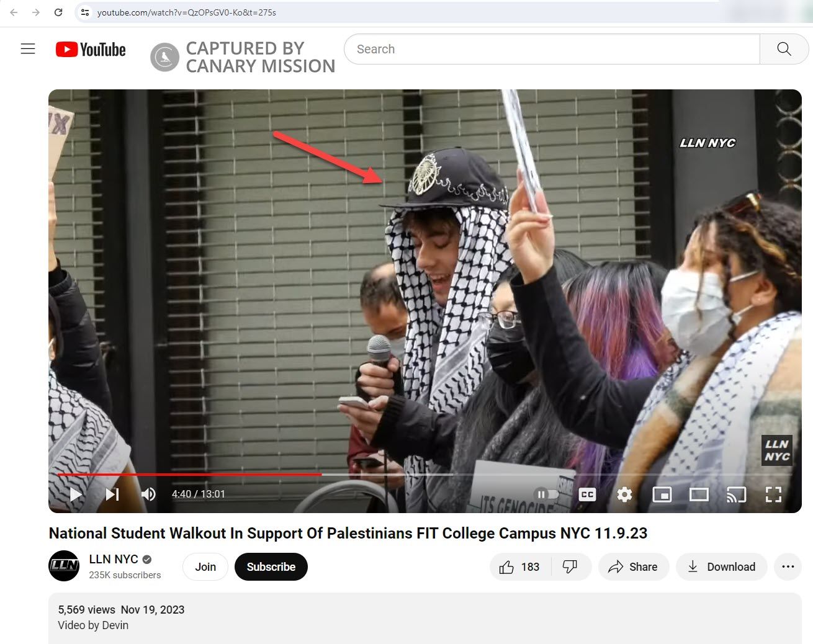Mute the video volume

point(148,494)
